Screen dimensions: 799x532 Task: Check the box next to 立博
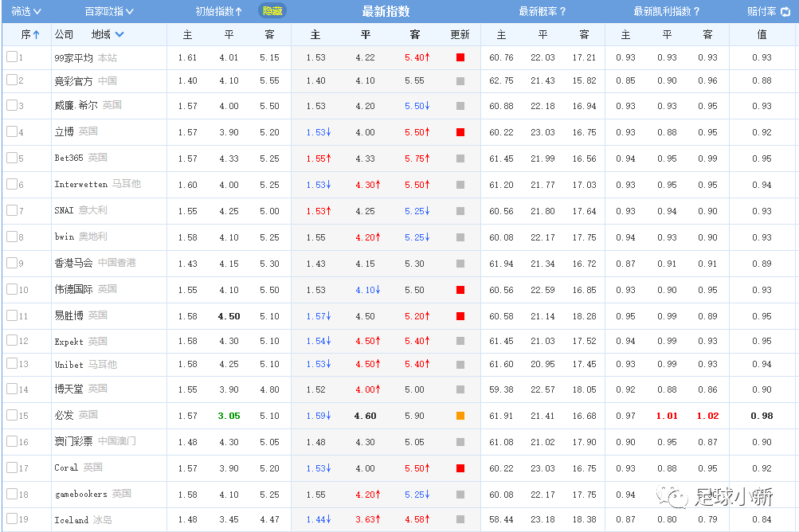click(x=12, y=131)
